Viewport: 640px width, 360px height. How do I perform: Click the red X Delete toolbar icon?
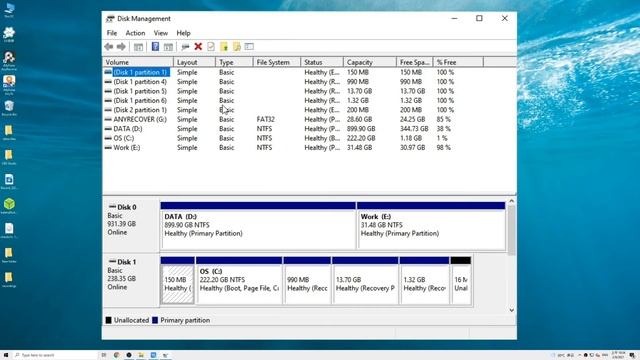click(198, 47)
